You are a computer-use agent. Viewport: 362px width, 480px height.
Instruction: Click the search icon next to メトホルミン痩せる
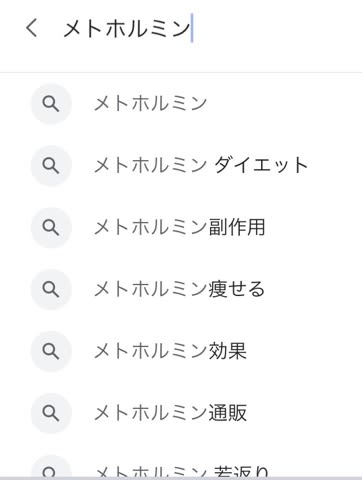51,289
